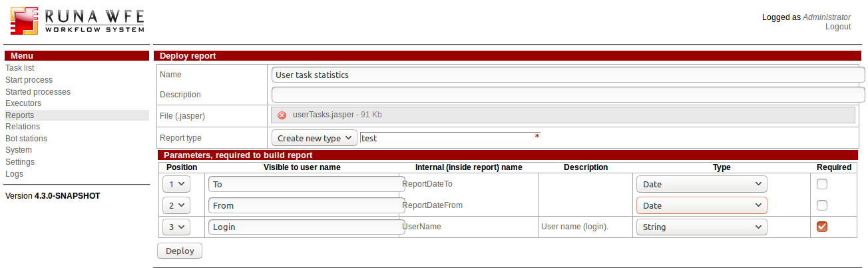Select Executors in the sidebar menu
Screen dimensions: 868x268
click(x=23, y=103)
